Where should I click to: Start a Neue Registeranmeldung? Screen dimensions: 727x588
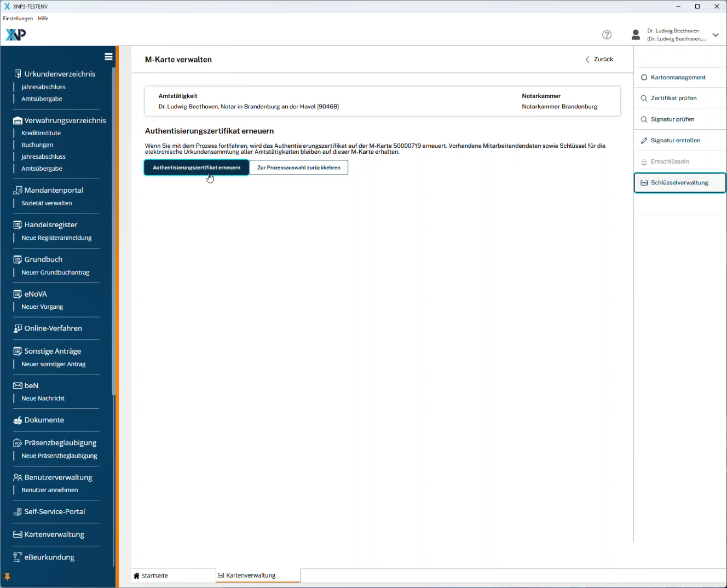(x=56, y=238)
